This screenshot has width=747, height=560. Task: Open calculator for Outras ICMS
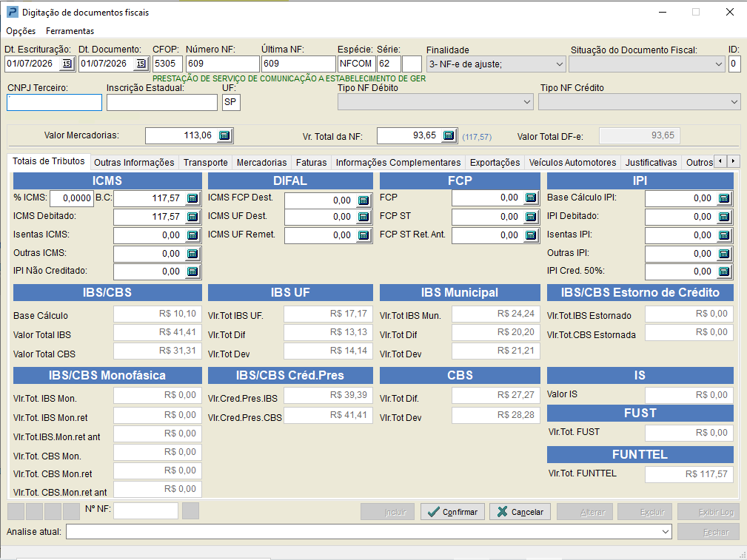192,254
